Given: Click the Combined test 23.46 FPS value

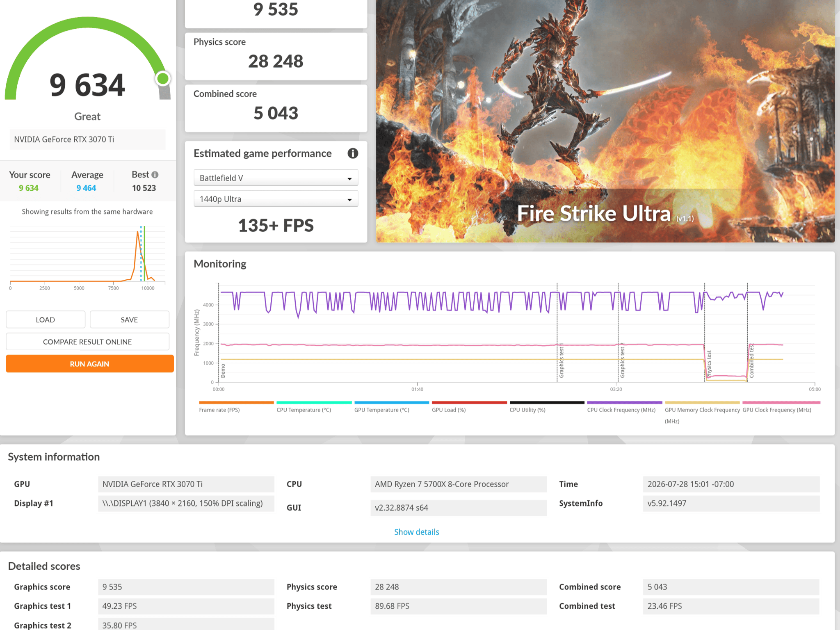Looking at the screenshot, I should 731,606.
